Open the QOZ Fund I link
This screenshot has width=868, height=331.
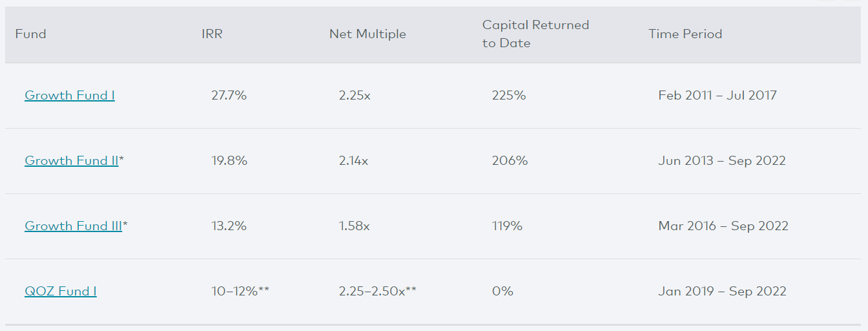point(61,292)
